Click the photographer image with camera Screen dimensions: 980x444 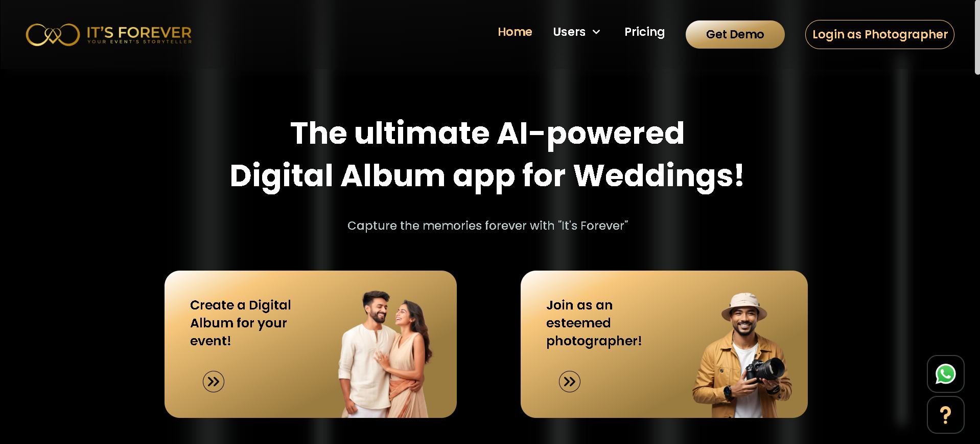tap(743, 356)
